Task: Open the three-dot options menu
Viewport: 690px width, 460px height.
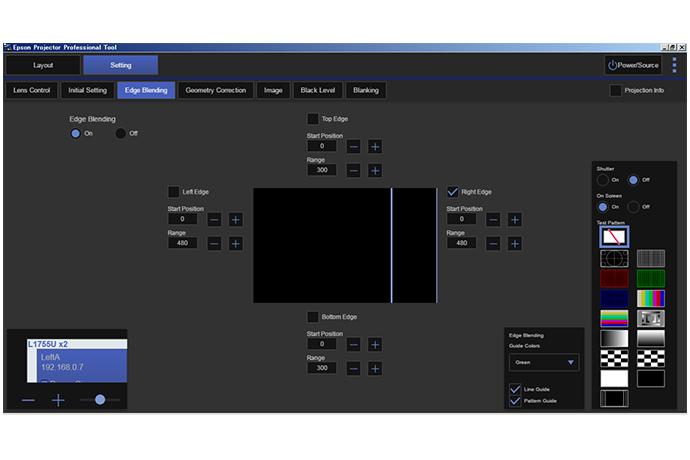Action: (x=673, y=65)
